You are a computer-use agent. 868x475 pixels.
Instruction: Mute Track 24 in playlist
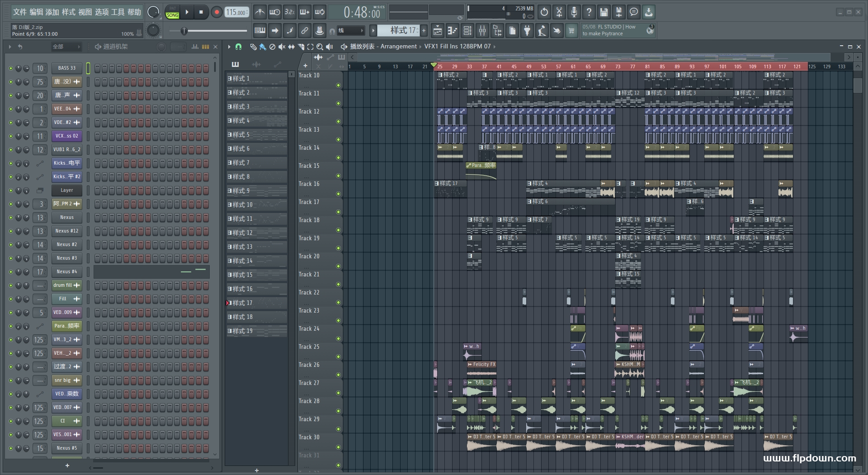338,339
